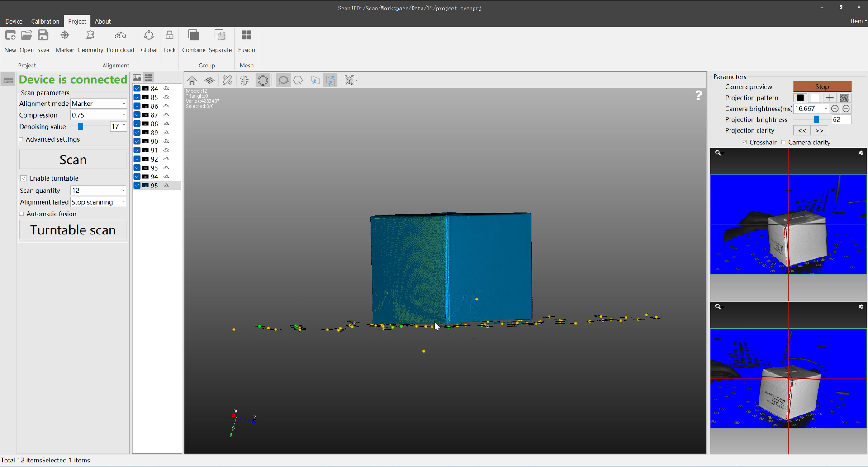868x467 pixels.
Task: Open lower camera preview zoom dropdown
Action: coord(719,307)
